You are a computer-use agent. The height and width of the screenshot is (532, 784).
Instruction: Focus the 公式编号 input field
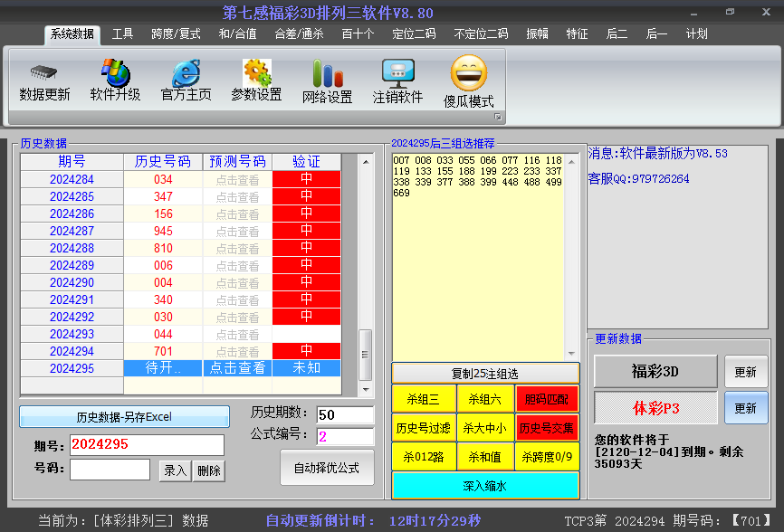pyautogui.click(x=346, y=437)
